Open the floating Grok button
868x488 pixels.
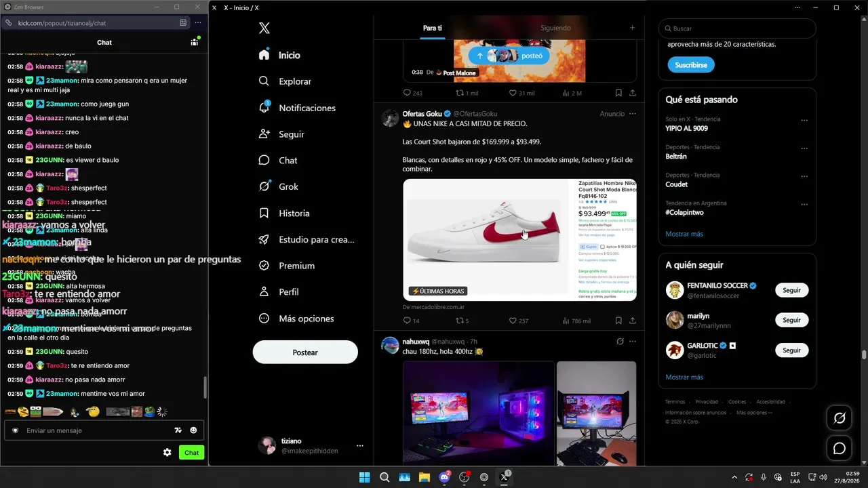pos(840,418)
